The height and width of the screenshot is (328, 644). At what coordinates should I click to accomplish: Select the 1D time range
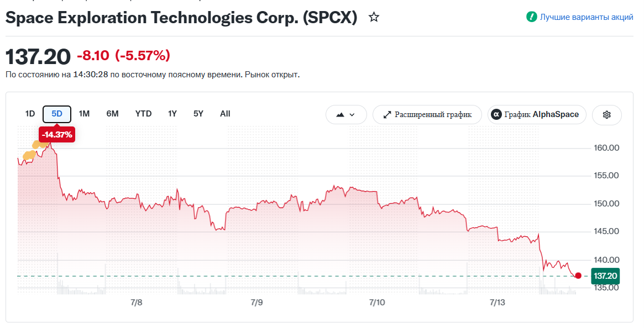pyautogui.click(x=30, y=114)
